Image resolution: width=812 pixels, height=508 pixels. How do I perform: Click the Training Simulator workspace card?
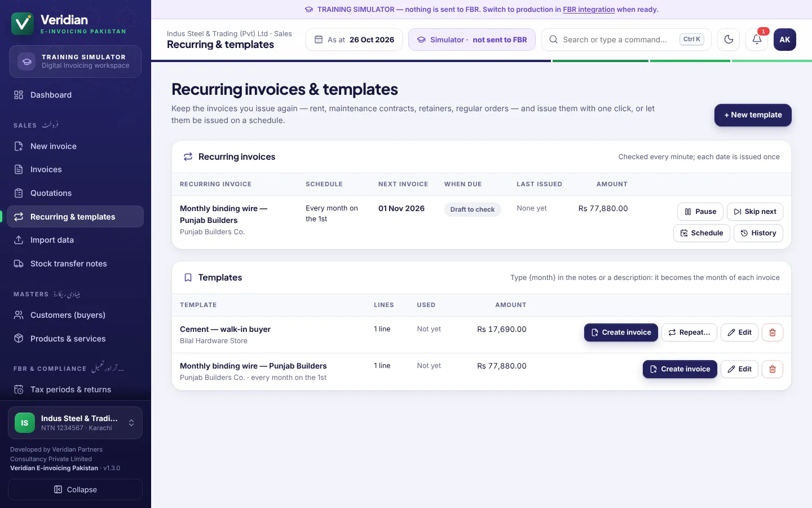(x=75, y=61)
